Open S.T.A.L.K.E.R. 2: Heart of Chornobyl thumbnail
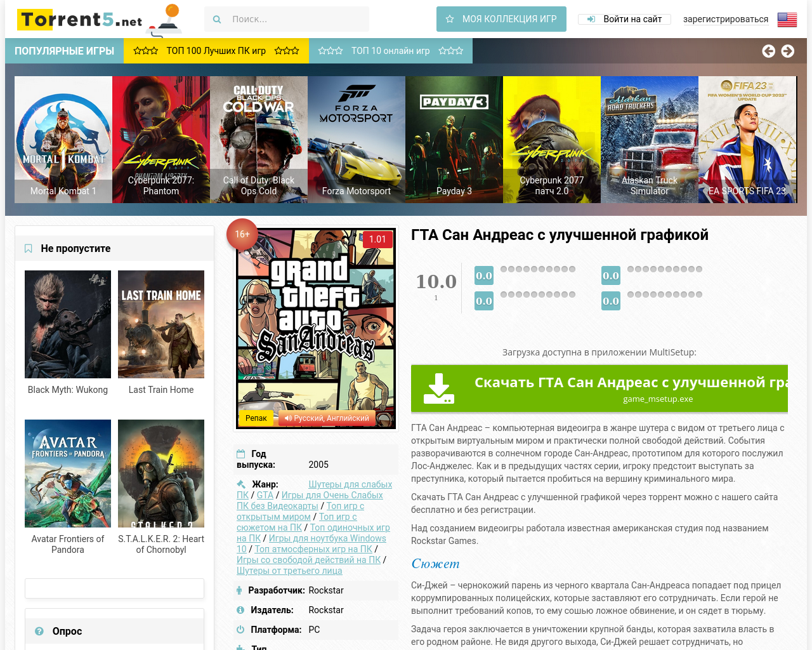This screenshot has height=650, width=812. [161, 474]
